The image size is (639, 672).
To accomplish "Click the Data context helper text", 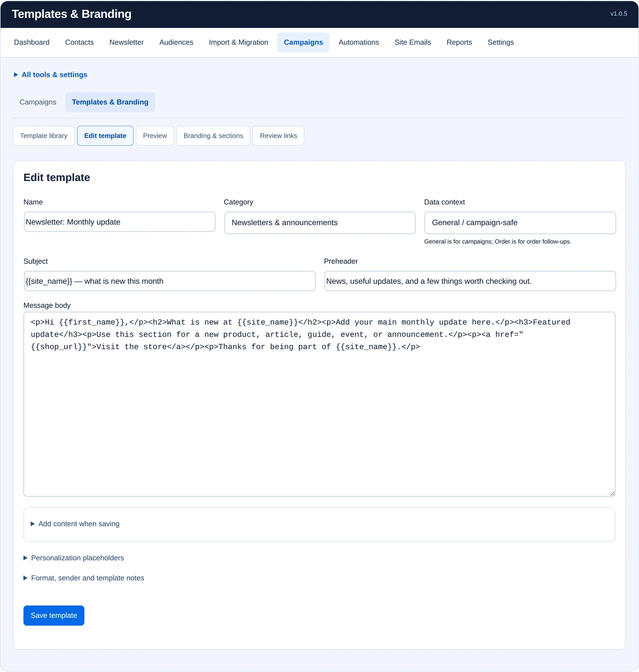I will pyautogui.click(x=498, y=242).
